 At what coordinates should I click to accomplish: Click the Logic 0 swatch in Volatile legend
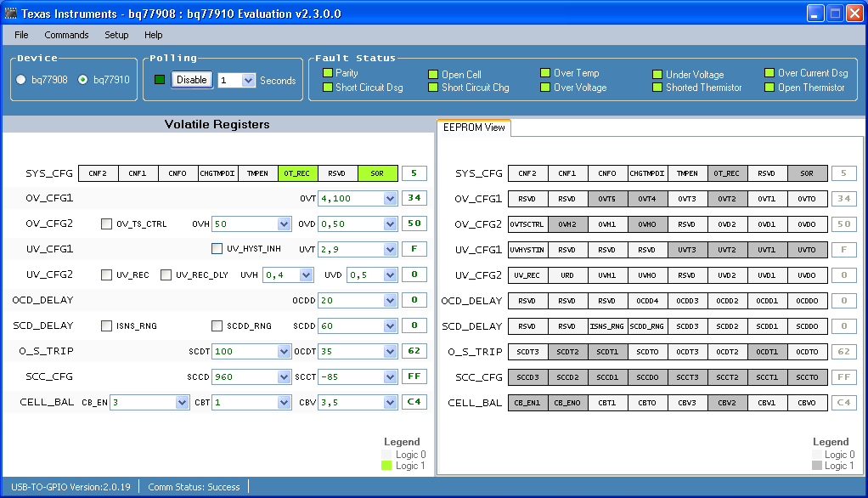click(386, 455)
